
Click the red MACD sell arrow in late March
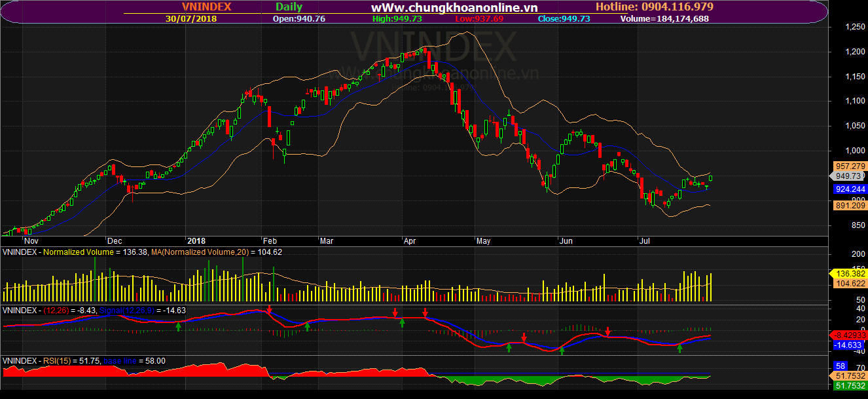395,313
